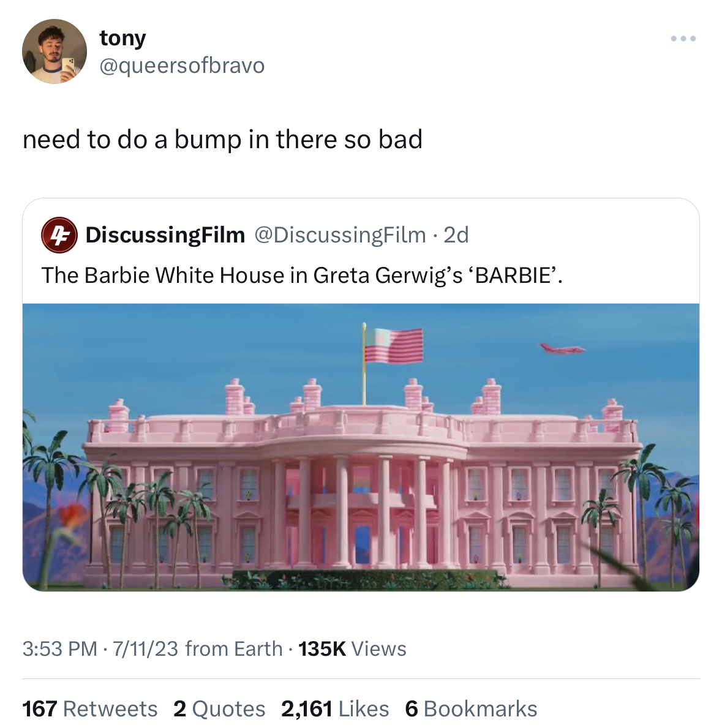The image size is (722, 728).
Task: Open the 2,161 Likes list
Action: [335, 708]
